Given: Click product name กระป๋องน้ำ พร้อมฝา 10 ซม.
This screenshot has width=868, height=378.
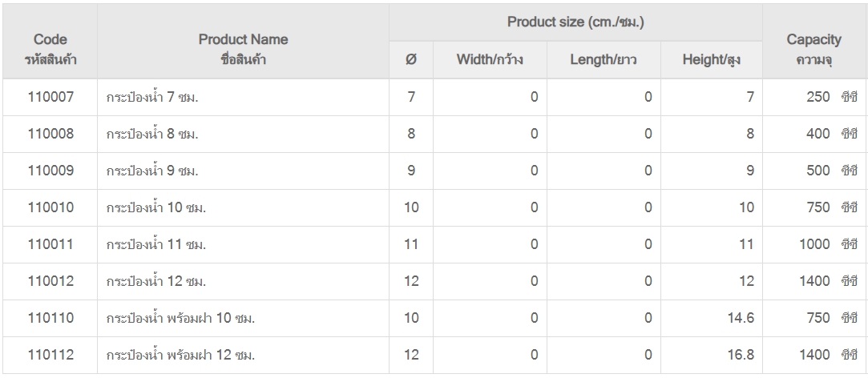Looking at the screenshot, I should pyautogui.click(x=180, y=318).
